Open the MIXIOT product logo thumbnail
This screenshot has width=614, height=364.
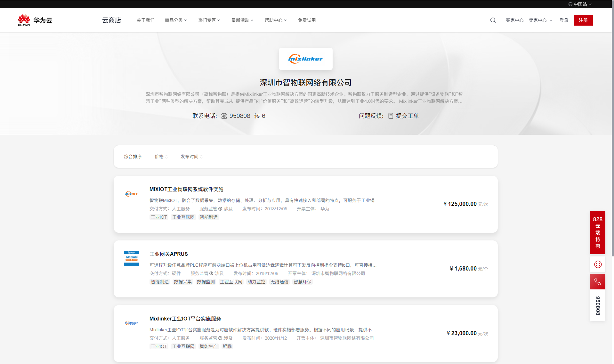(132, 194)
